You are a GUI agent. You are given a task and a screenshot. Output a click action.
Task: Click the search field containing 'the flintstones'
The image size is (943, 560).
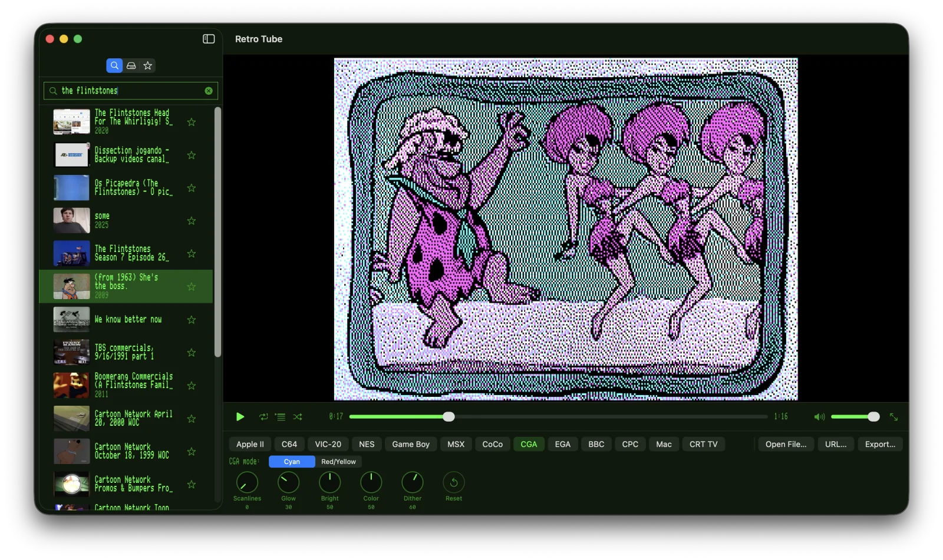[131, 91]
